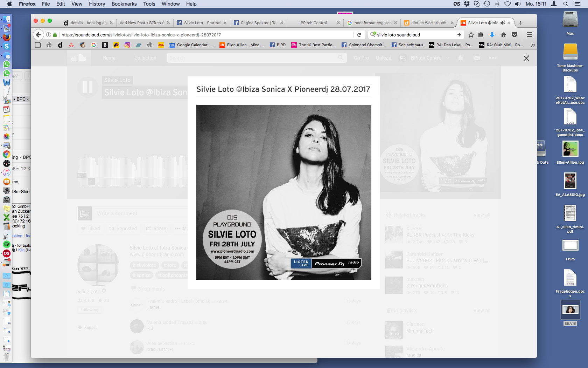Open the Bookmarks menu
588x368 pixels.
tap(124, 4)
